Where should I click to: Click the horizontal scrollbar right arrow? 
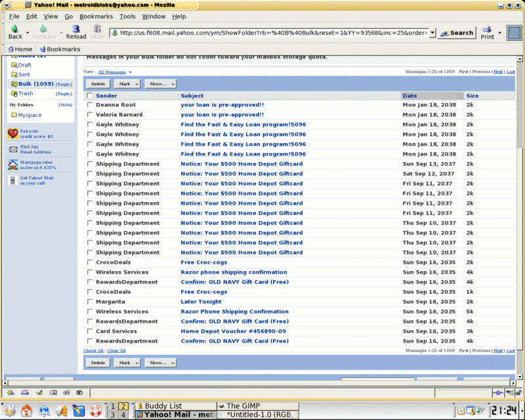(x=513, y=383)
